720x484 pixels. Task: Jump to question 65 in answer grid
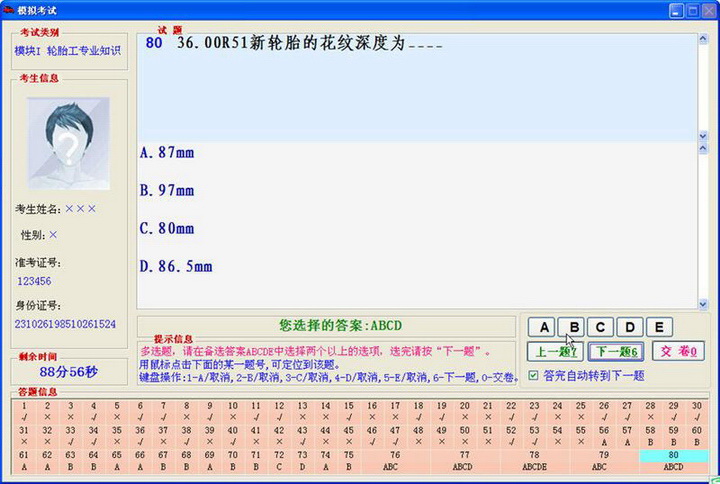tap(117, 461)
